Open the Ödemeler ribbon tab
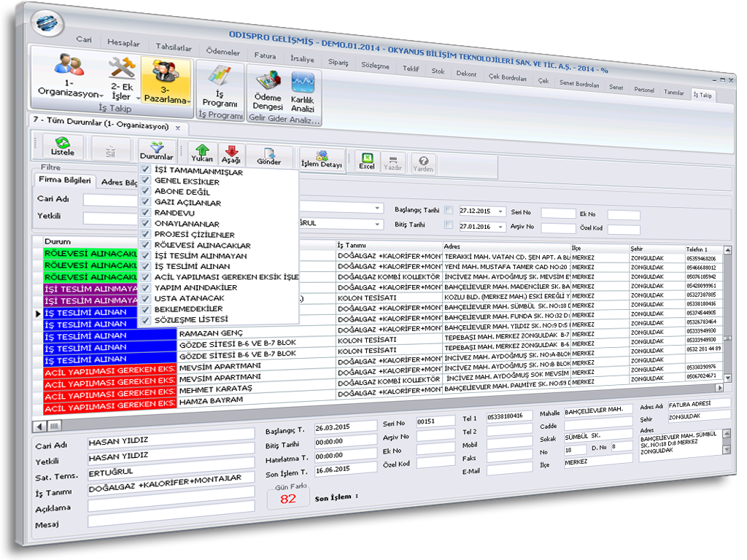747x560 pixels. (223, 51)
